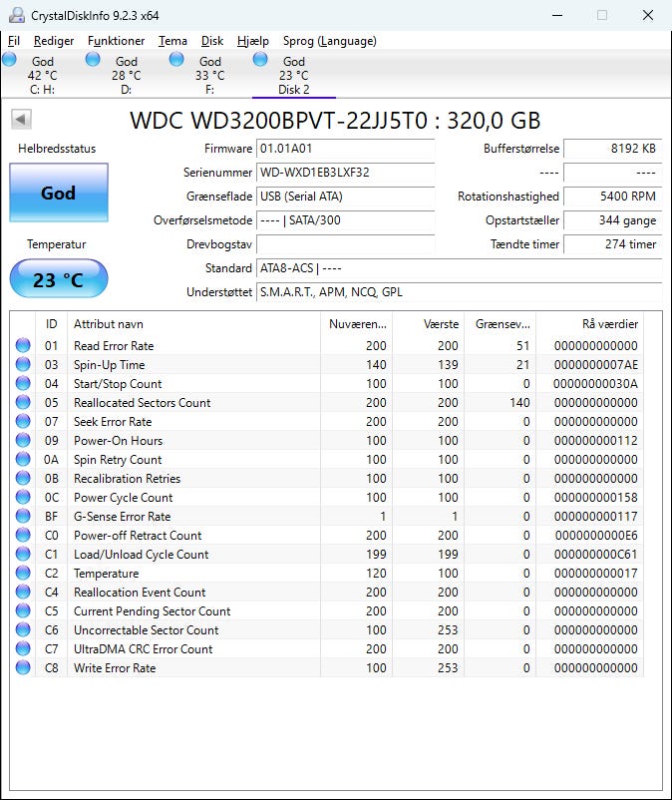
Task: Click status orb for Recalibration Retries
Action: coord(23,478)
